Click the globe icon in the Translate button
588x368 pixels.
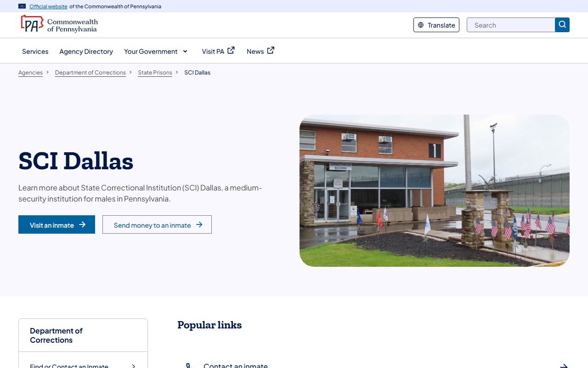pos(421,25)
